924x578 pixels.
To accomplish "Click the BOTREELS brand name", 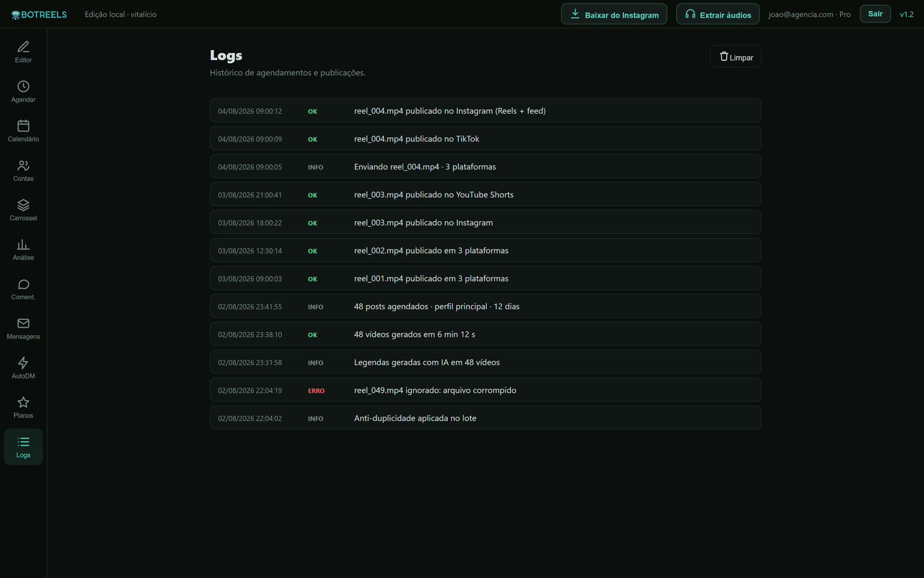I will [44, 15].
